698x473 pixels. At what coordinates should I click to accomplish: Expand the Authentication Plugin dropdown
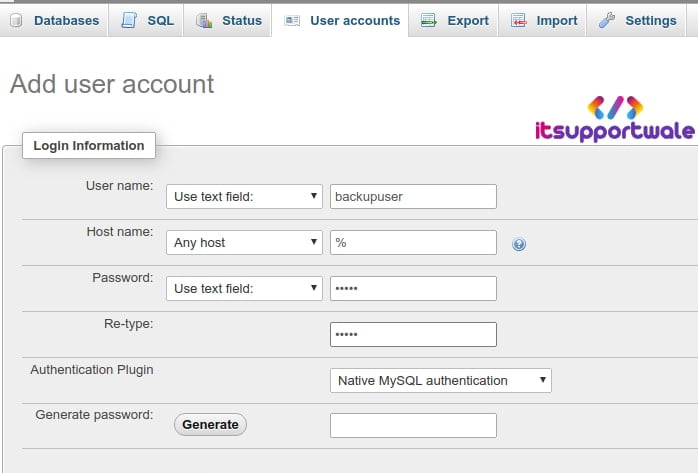tap(441, 380)
